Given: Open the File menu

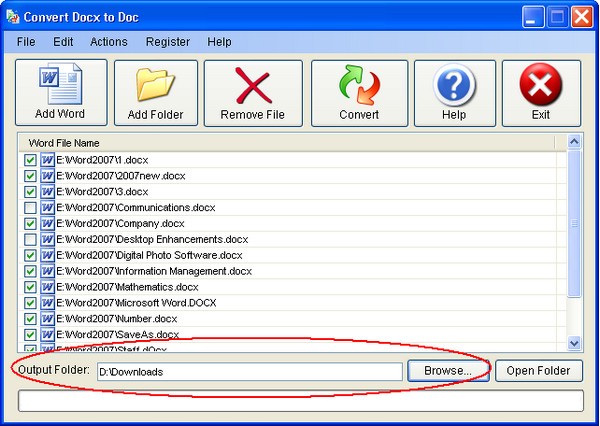Looking at the screenshot, I should 26,42.
